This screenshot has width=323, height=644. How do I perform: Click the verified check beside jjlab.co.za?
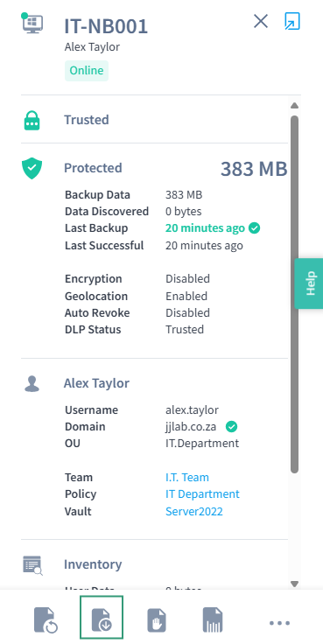(x=231, y=427)
